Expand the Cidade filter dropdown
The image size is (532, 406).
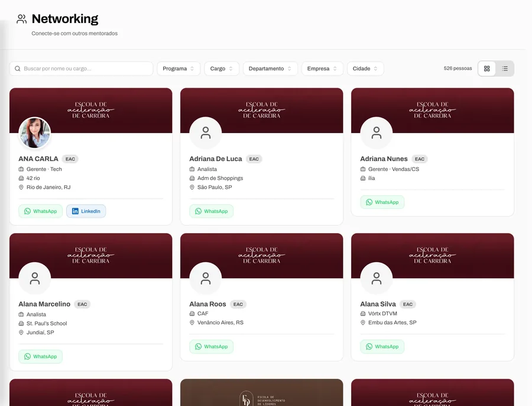coord(365,69)
